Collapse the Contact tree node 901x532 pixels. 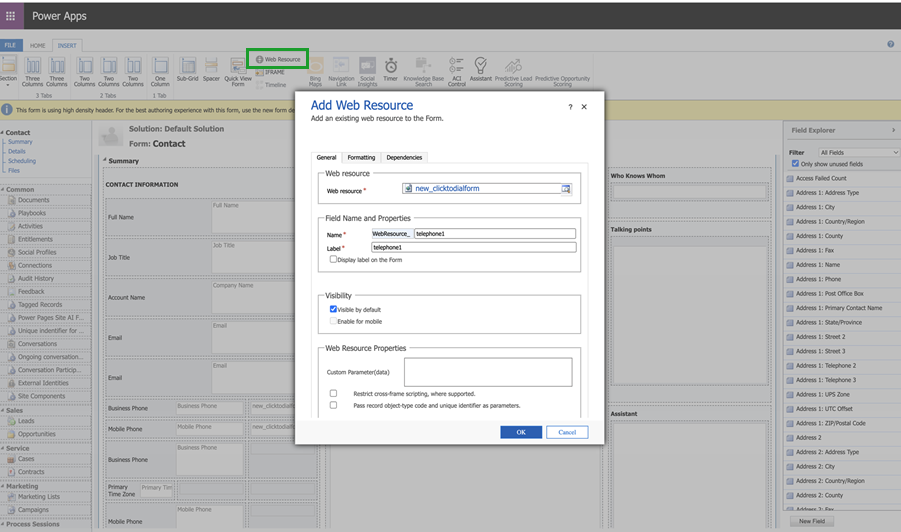2,133
